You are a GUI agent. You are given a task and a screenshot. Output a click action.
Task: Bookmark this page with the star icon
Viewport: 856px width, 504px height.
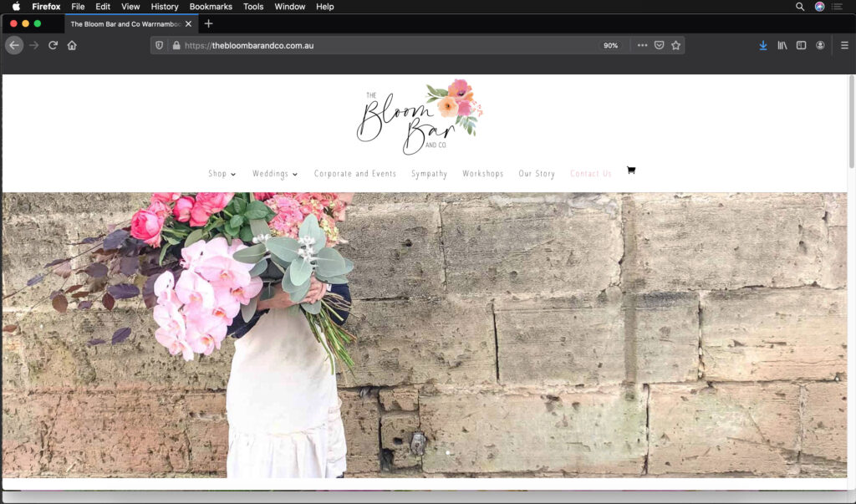(675, 45)
